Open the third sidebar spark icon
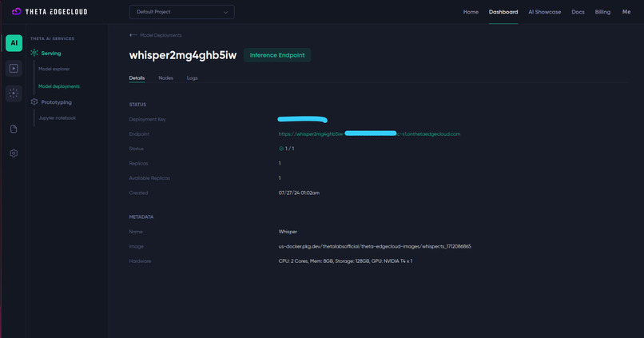 (14, 93)
